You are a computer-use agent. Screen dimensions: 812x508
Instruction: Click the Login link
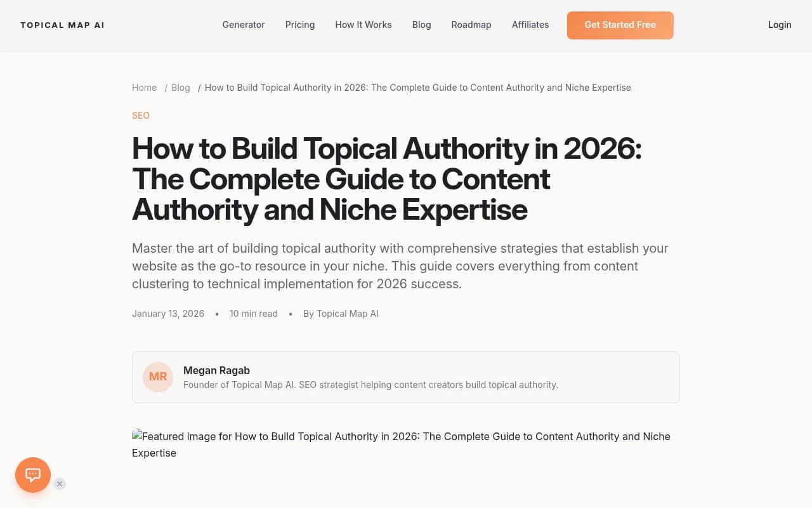click(780, 25)
